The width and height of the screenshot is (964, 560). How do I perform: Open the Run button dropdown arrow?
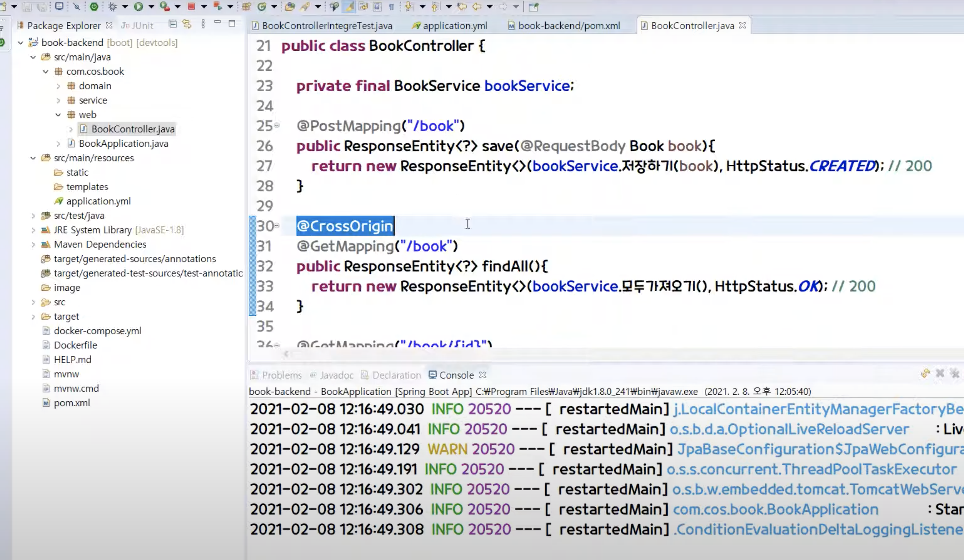coord(151,6)
